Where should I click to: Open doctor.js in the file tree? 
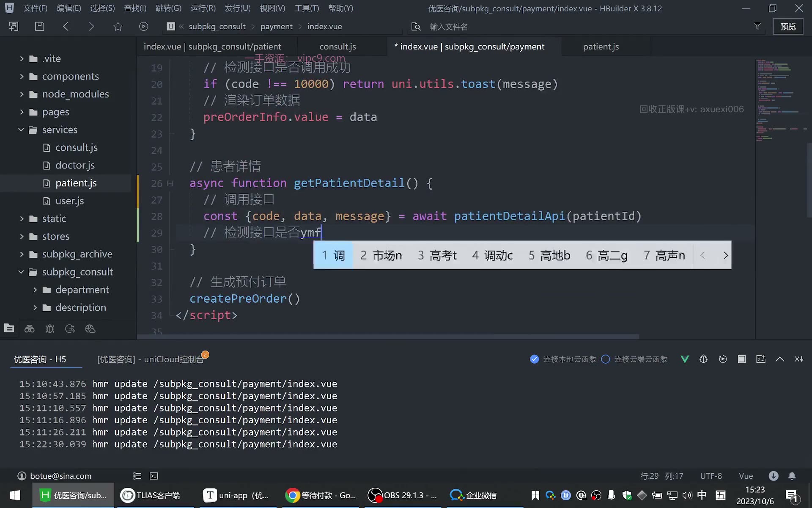click(75, 165)
